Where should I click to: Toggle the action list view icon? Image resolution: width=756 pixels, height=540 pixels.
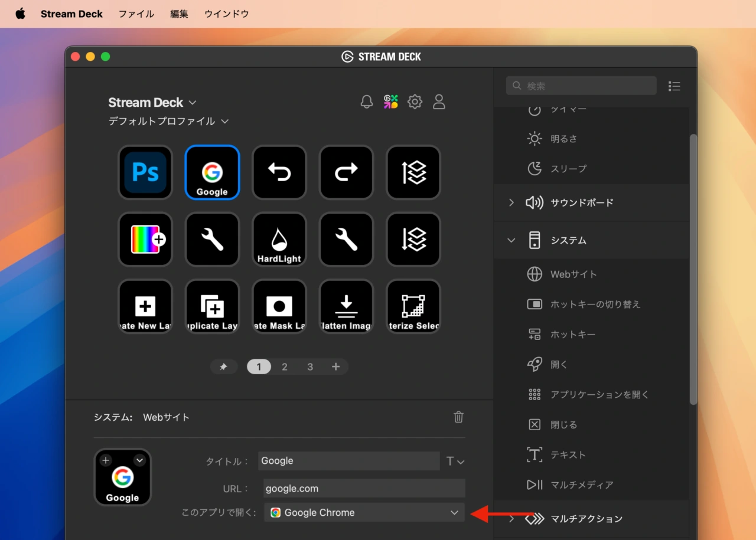[674, 86]
